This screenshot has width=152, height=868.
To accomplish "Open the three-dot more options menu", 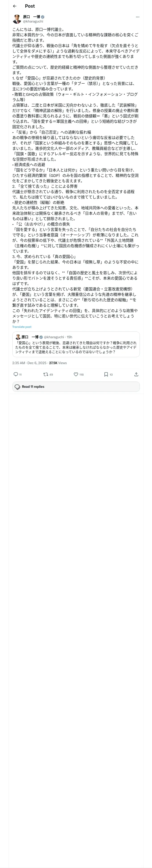I will pos(137,17).
